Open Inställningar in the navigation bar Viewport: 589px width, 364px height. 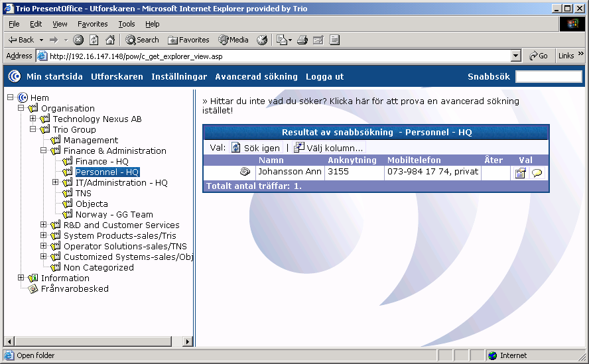pos(179,77)
